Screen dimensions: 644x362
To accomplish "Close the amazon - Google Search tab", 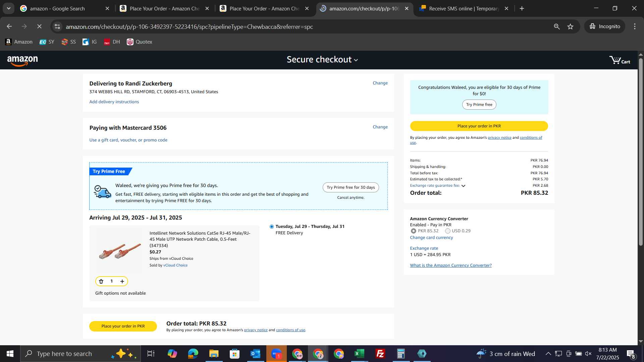I will [x=107, y=9].
